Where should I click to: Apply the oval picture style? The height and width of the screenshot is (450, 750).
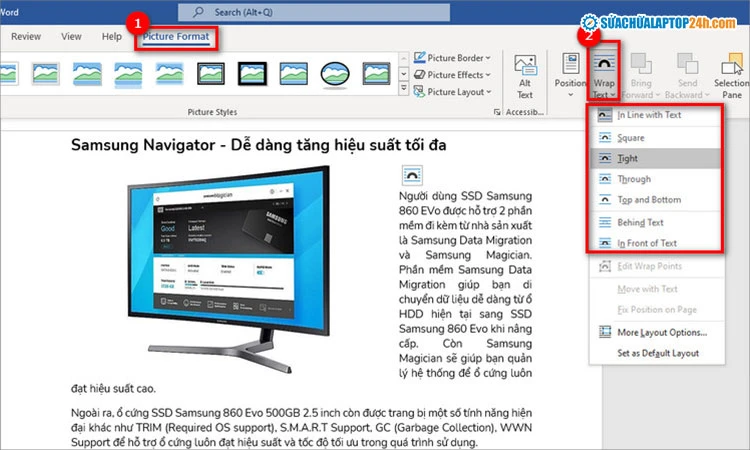(335, 75)
